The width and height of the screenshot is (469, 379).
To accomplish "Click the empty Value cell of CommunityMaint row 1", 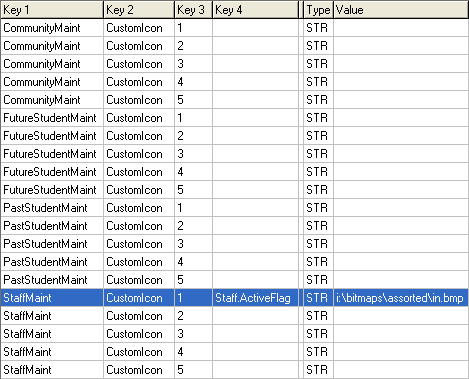I will 401,28.
